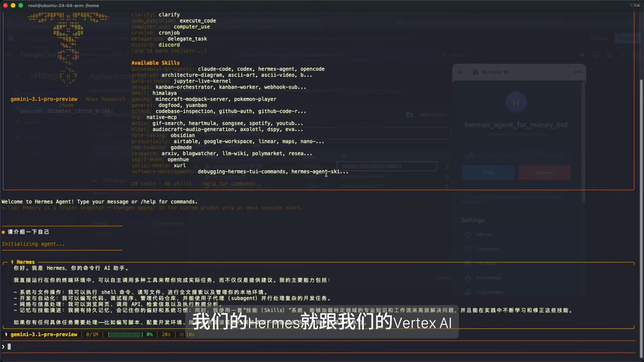Click the back arrow in BotFather window

(x=460, y=72)
